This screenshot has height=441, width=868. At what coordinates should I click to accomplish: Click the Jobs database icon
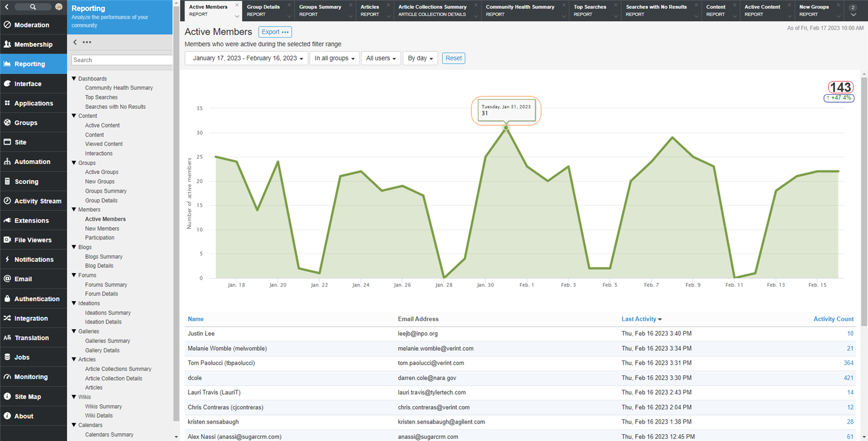point(7,357)
